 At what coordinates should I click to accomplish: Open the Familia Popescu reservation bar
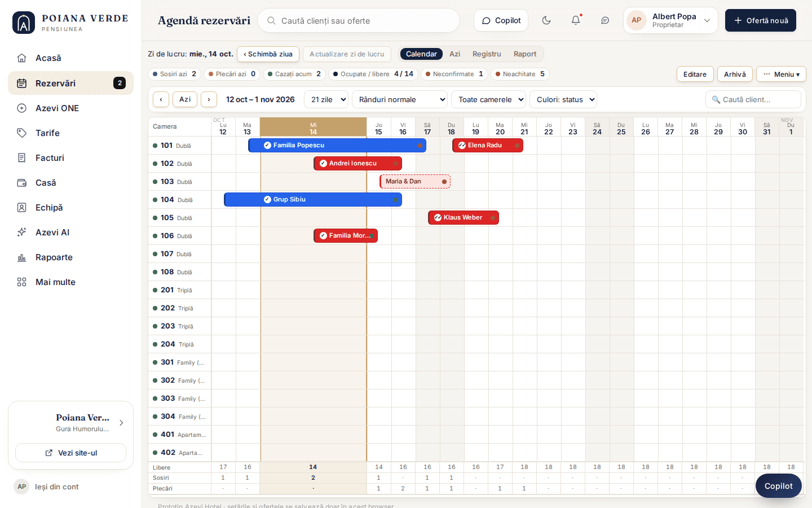pos(337,145)
